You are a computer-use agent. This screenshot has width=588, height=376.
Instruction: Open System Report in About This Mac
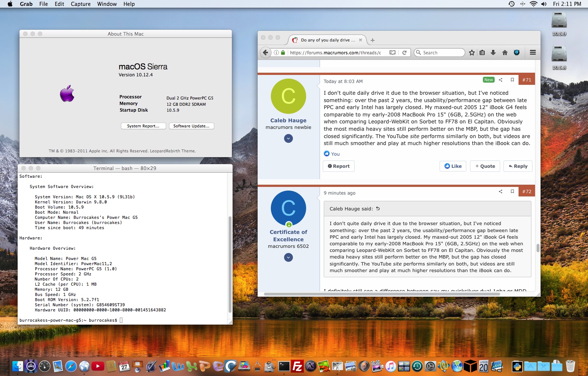tap(143, 126)
